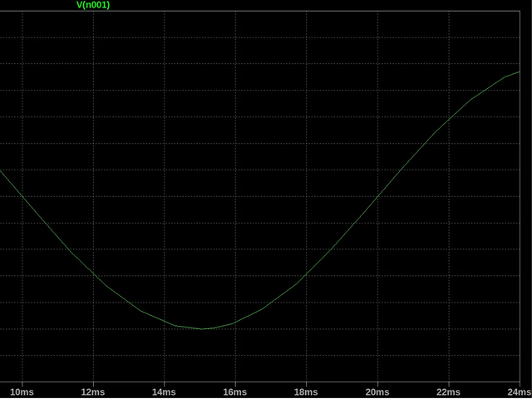Select the 14ms axis tick label
The width and height of the screenshot is (532, 399).
pos(165,392)
